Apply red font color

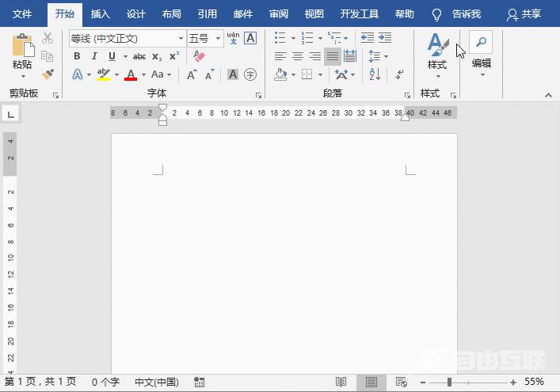131,74
